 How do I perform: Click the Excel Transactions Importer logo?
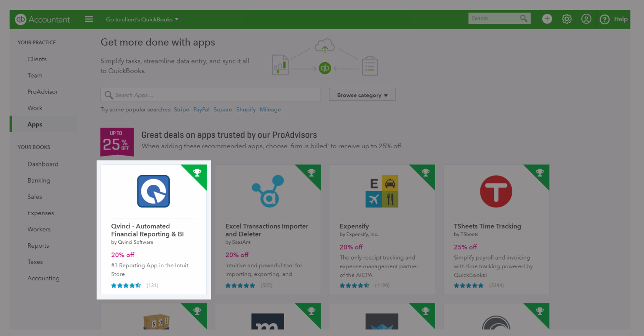pos(268,191)
